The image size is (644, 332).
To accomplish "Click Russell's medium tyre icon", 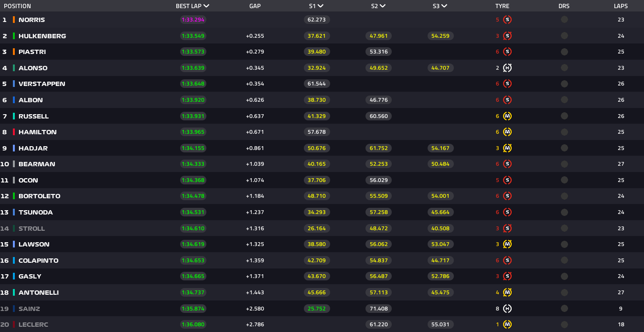I will pos(507,116).
